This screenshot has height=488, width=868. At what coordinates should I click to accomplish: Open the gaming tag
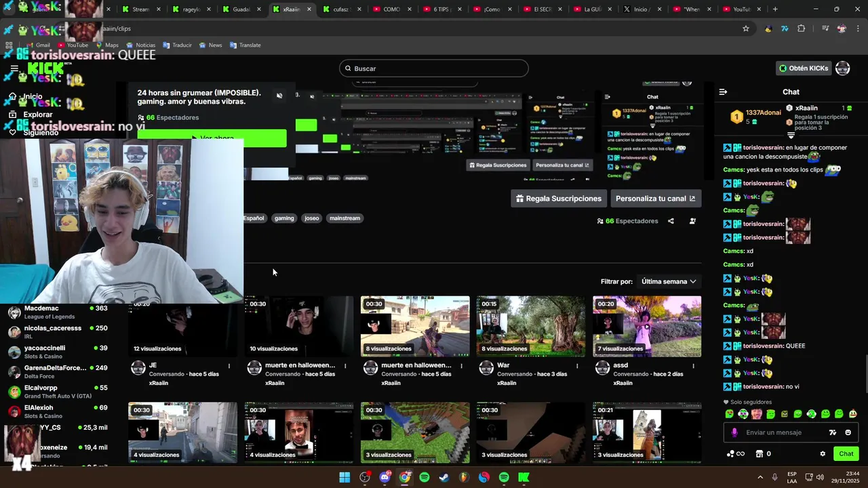coord(284,218)
